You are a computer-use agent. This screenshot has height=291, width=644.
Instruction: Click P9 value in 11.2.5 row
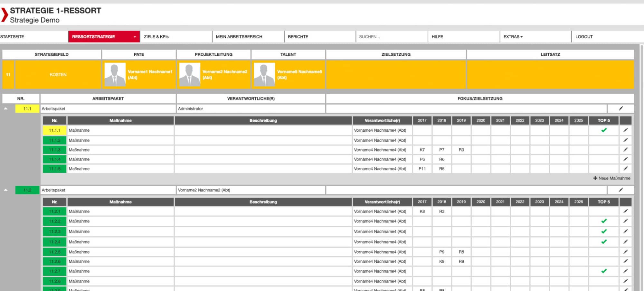pyautogui.click(x=441, y=252)
